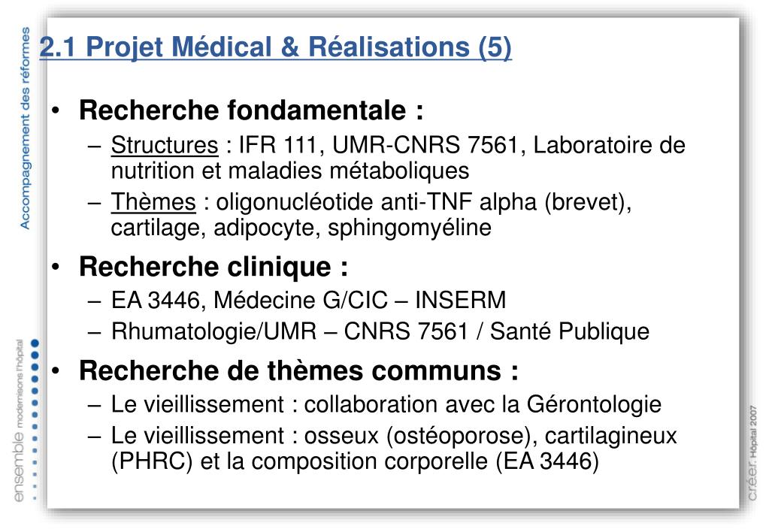Click the 'ensemble modernisons l'hôpital' logo
769x532 pixels.
pos(19,421)
